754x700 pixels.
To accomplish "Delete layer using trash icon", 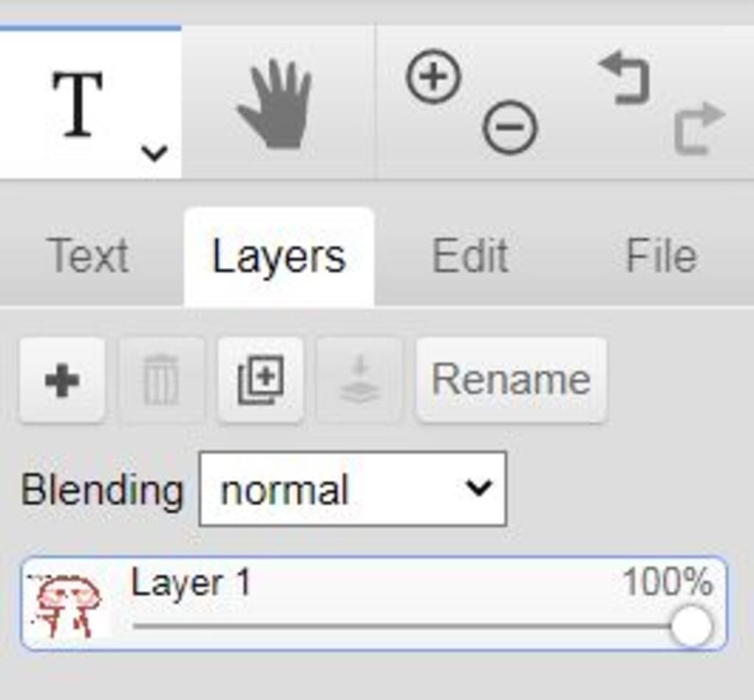I will [x=161, y=381].
